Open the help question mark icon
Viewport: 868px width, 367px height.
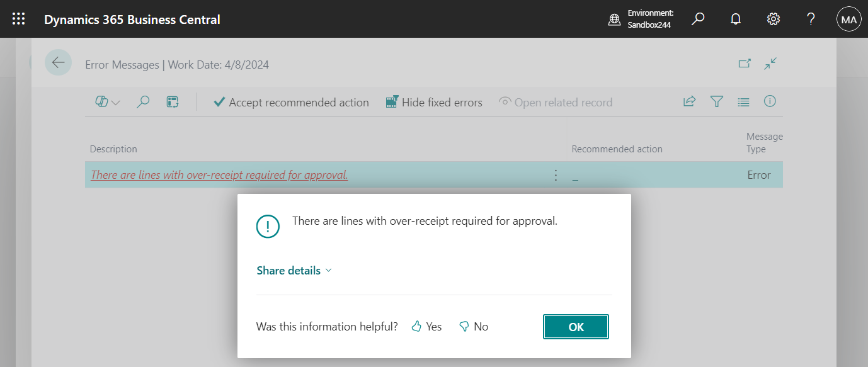(x=810, y=19)
